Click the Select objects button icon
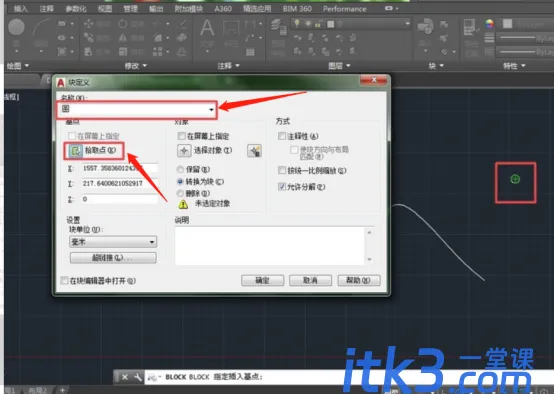 184,151
